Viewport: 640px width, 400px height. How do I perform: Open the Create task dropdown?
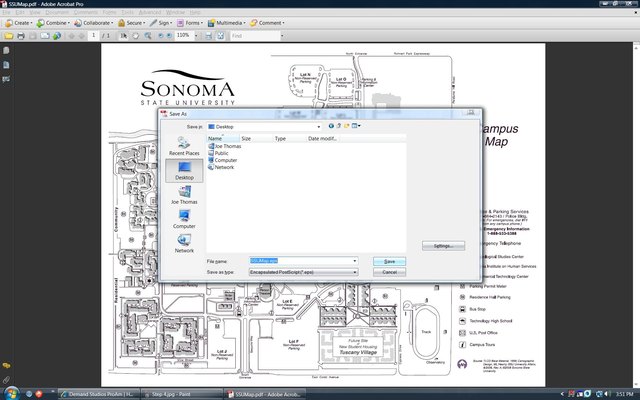pyautogui.click(x=19, y=23)
